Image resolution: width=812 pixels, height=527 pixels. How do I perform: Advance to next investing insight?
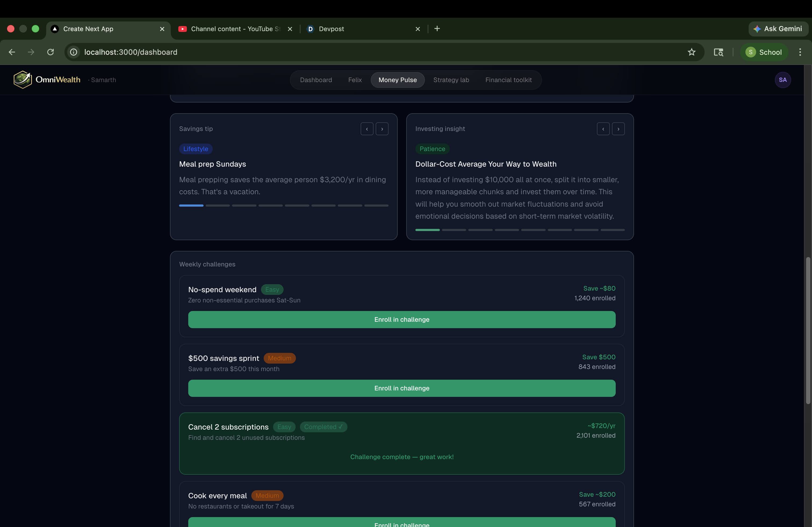tap(618, 129)
